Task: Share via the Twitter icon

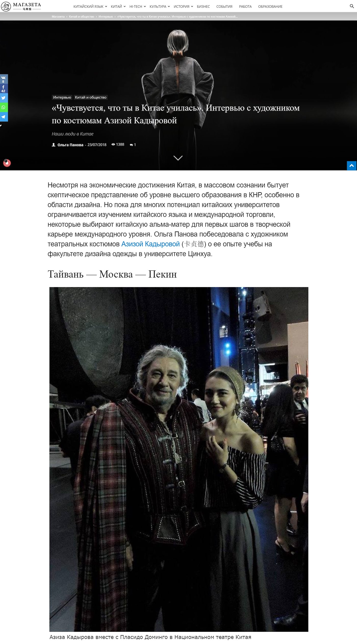Action: (4, 98)
